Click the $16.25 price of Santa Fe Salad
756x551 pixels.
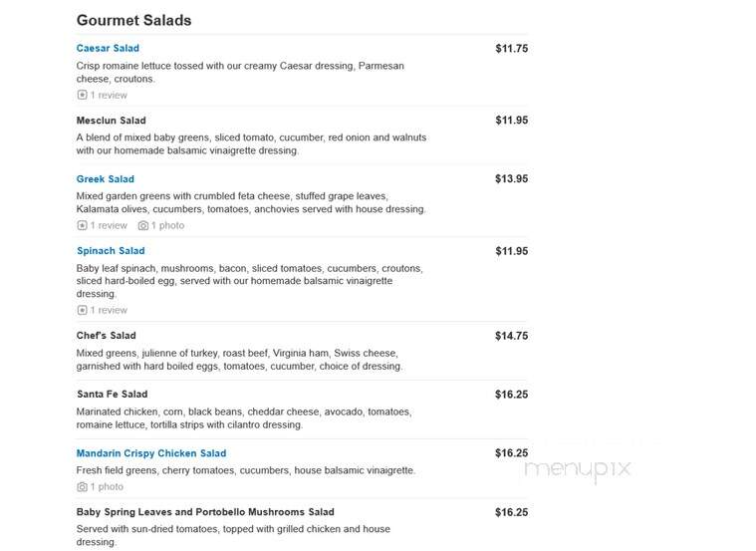512,395
